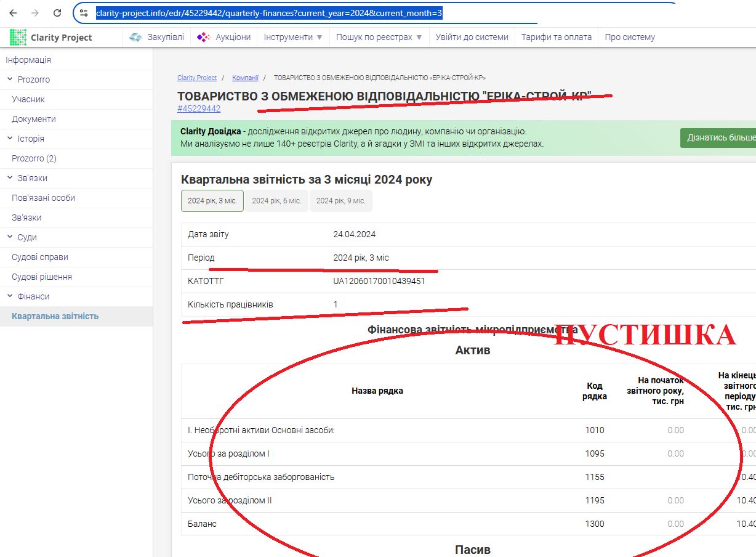The width and height of the screenshot is (756, 557).
Task: Click the Clarity Project logo icon
Action: pyautogui.click(x=18, y=37)
